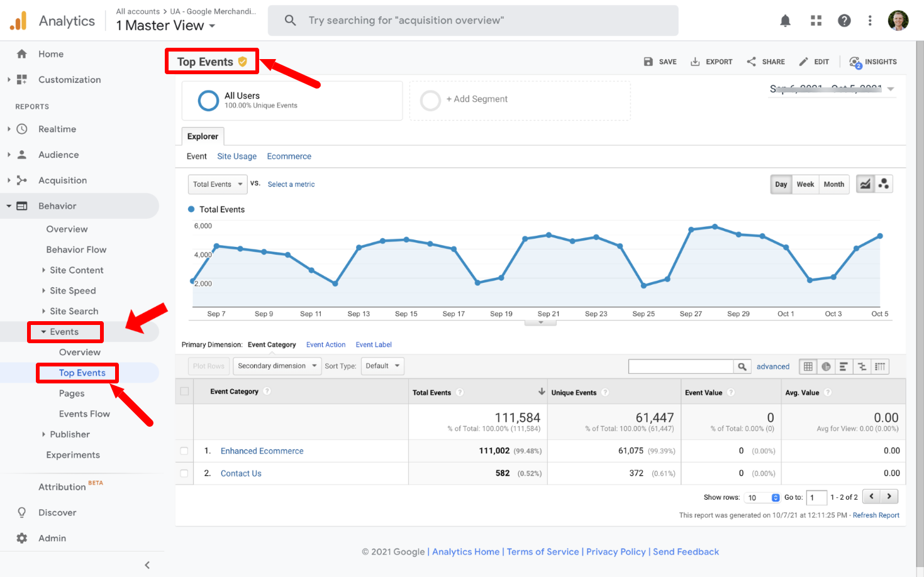
Task: Click the table search magnifier button
Action: 742,366
